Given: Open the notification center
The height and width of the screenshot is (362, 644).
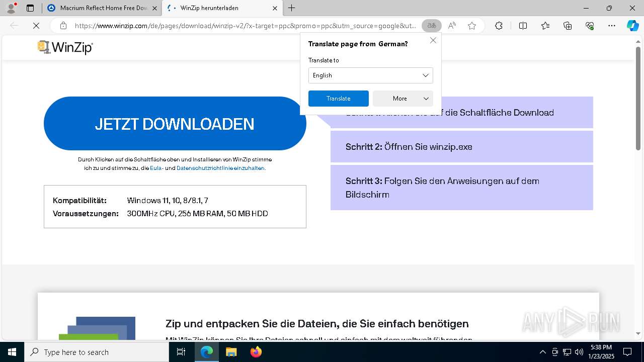Looking at the screenshot, I should 627,352.
